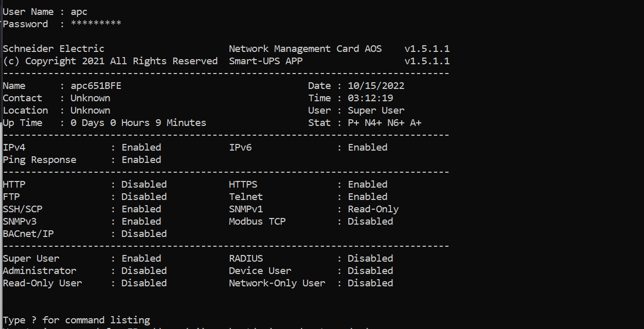The image size is (644, 329).
Task: Select device name apc651BFE
Action: tap(96, 86)
